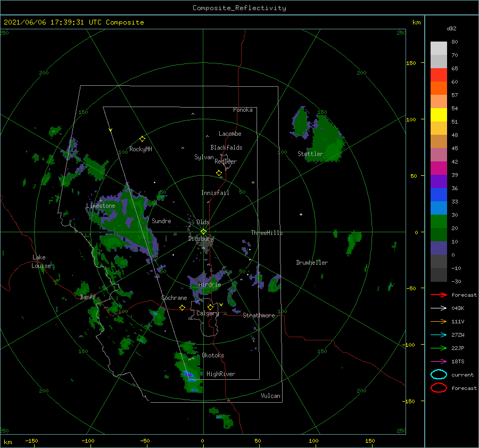
Task: Click the blue-purple storm core near HighRiver
Action: (x=188, y=374)
